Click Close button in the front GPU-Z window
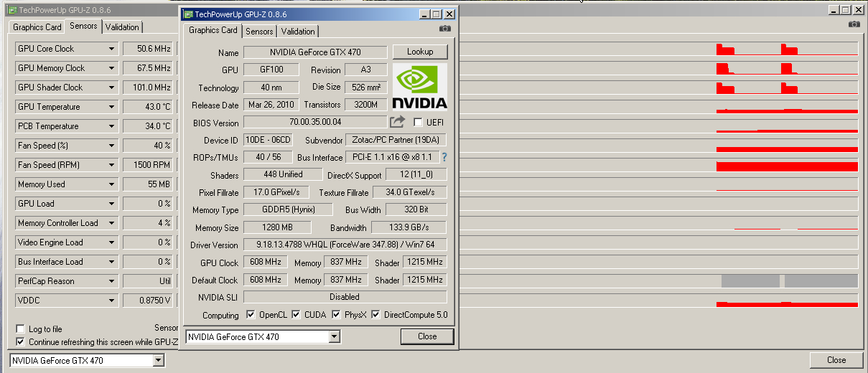 (427, 336)
